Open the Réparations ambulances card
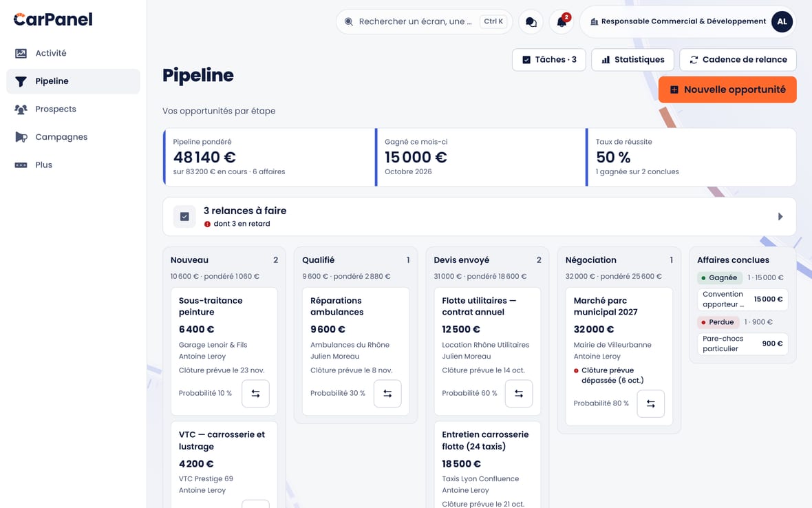 (x=356, y=352)
